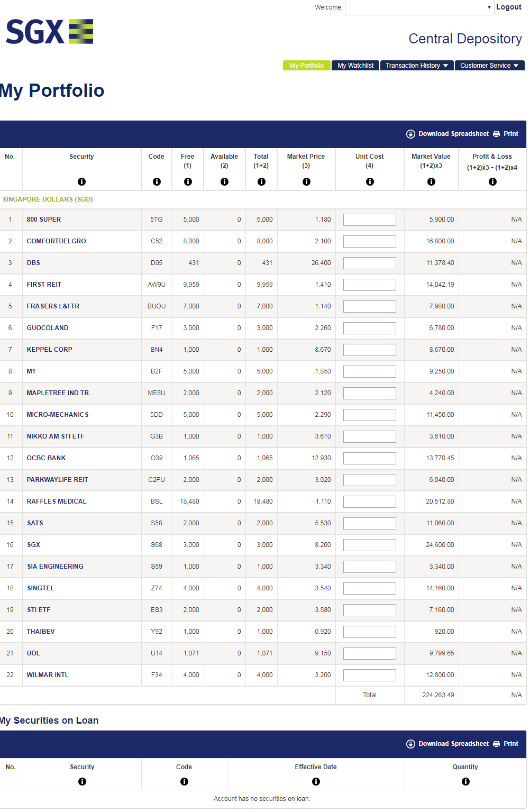Click portfolio Download Spreadsheet arrow icon

tap(410, 134)
